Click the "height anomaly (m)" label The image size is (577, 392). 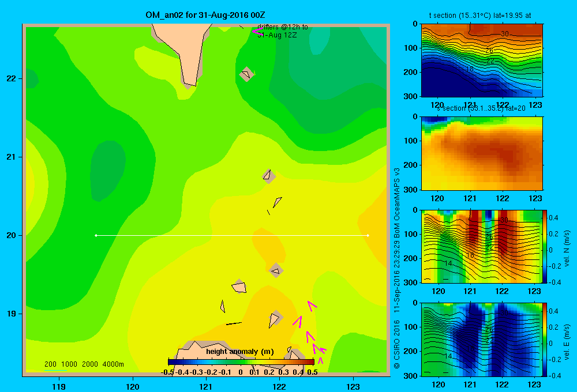pyautogui.click(x=240, y=352)
